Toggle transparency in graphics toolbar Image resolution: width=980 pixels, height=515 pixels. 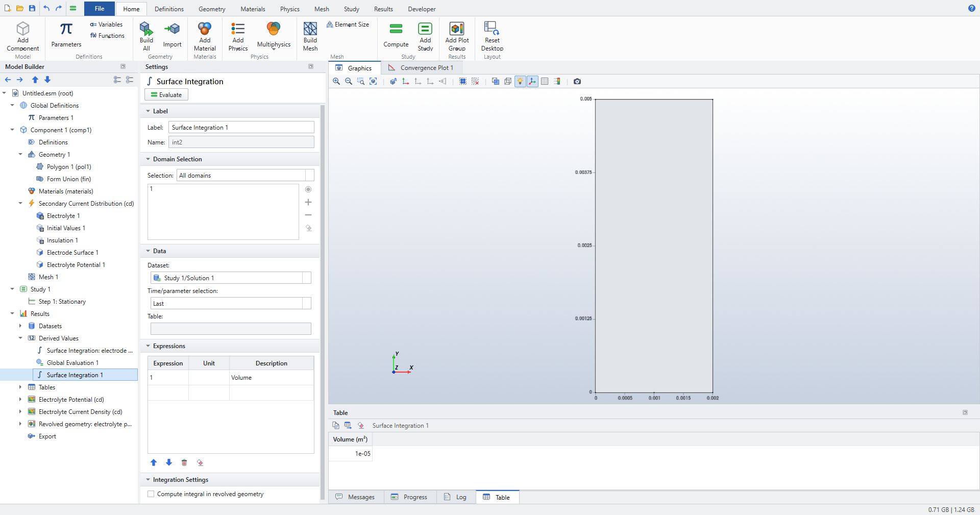coord(496,81)
